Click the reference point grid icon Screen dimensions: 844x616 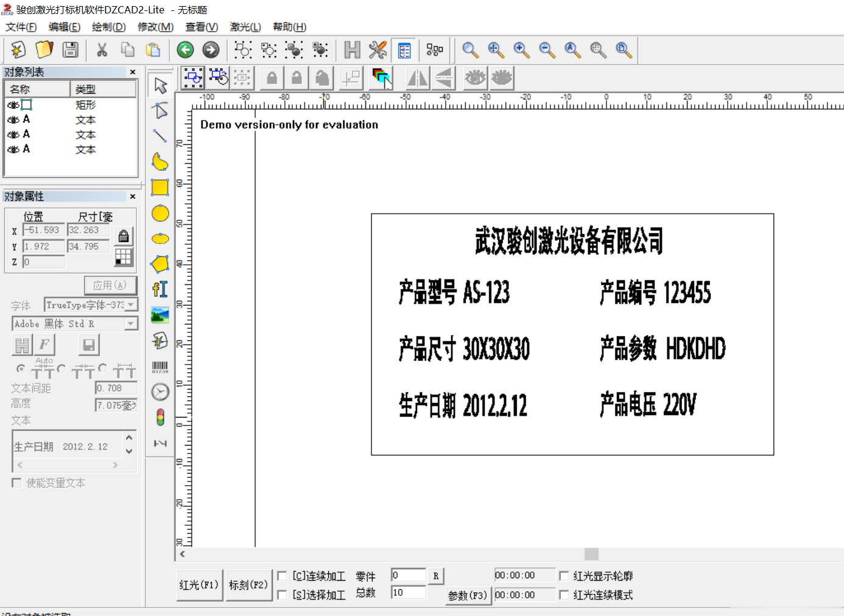[124, 257]
